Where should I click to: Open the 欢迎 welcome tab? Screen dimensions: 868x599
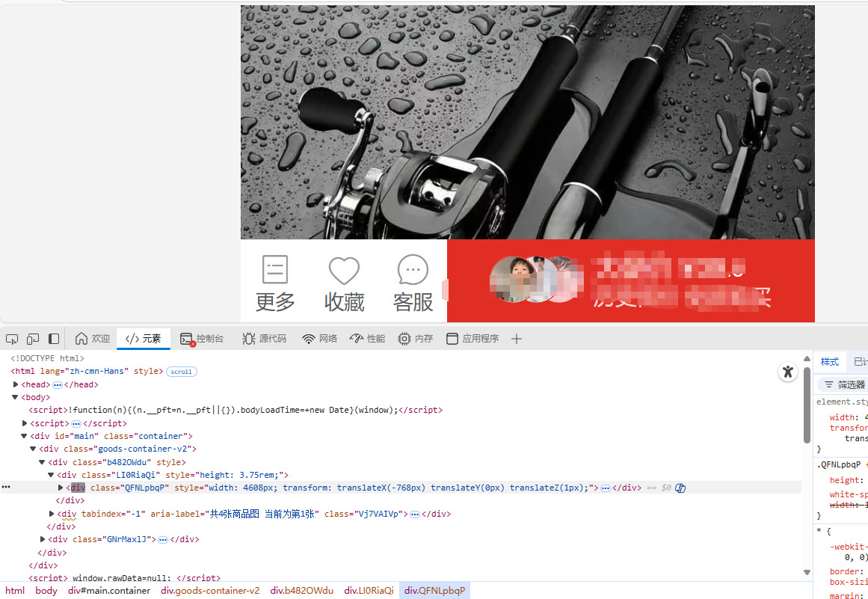point(93,338)
